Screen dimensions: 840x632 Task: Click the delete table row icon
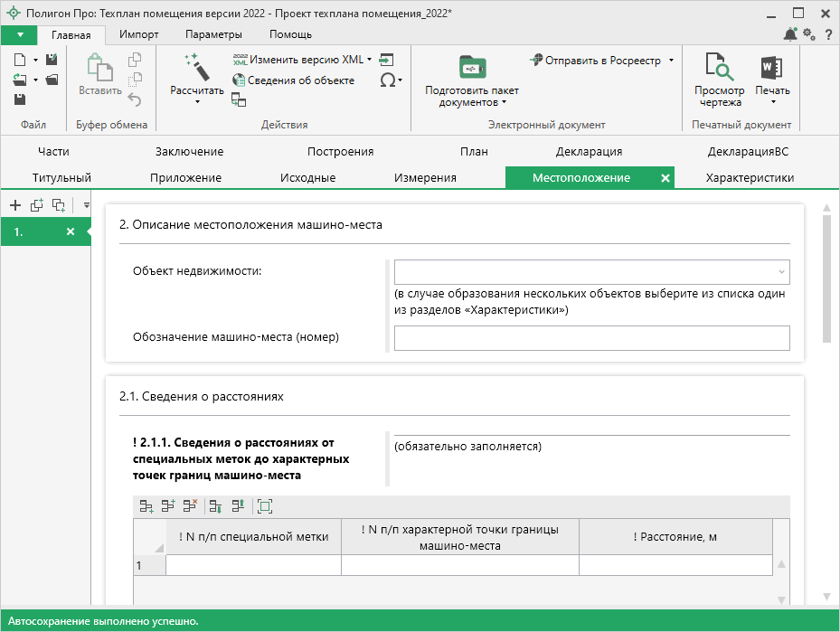click(x=190, y=506)
